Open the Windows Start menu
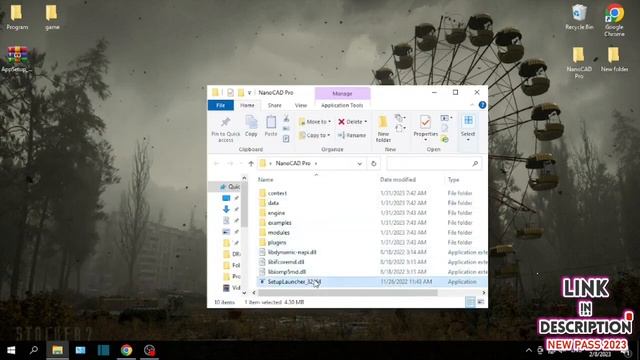This screenshot has height=360, width=640. click(x=11, y=350)
